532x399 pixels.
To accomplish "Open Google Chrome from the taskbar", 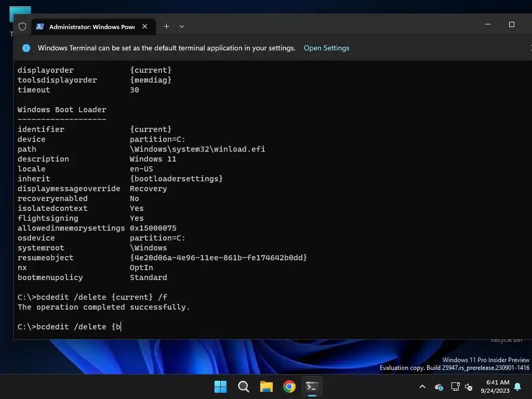I will 289,387.
